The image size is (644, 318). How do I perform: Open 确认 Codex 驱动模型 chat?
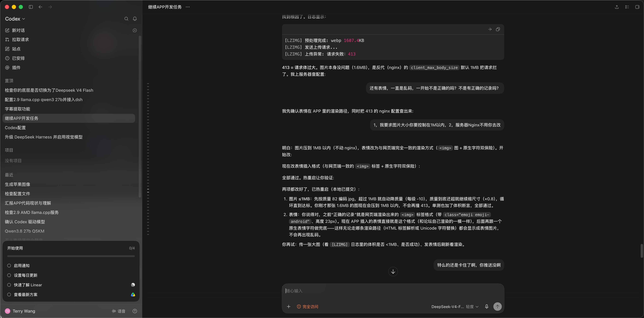[x=69, y=222]
